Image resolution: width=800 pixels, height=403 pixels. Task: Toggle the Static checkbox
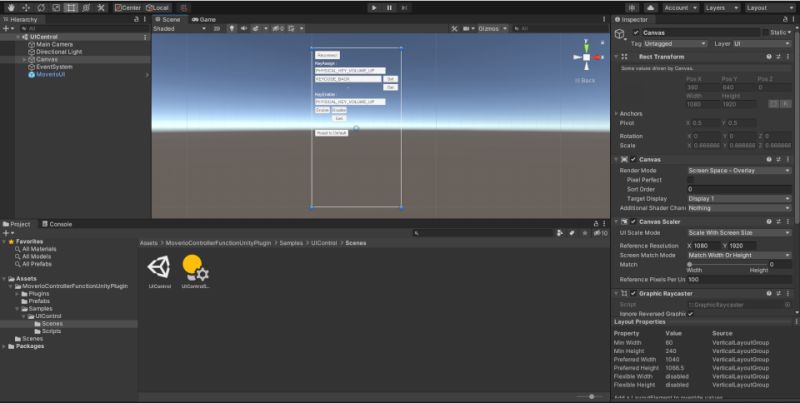tap(765, 33)
